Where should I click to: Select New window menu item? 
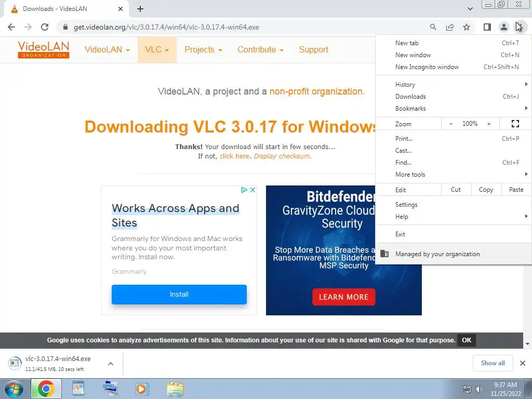coord(454,55)
